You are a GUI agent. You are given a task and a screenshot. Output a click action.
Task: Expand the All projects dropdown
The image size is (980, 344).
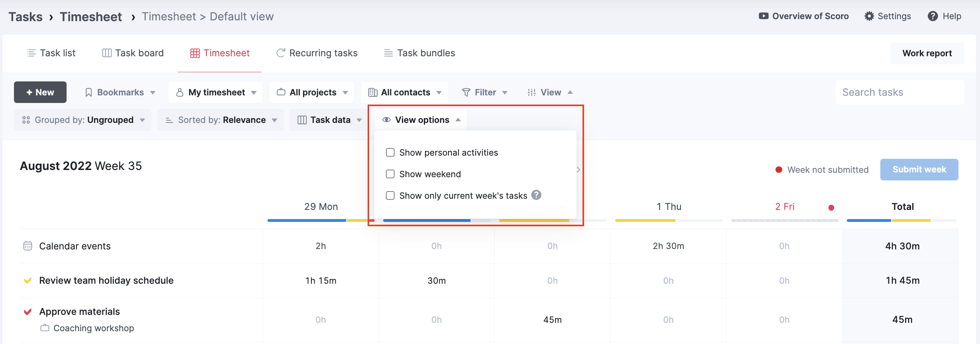tap(312, 92)
